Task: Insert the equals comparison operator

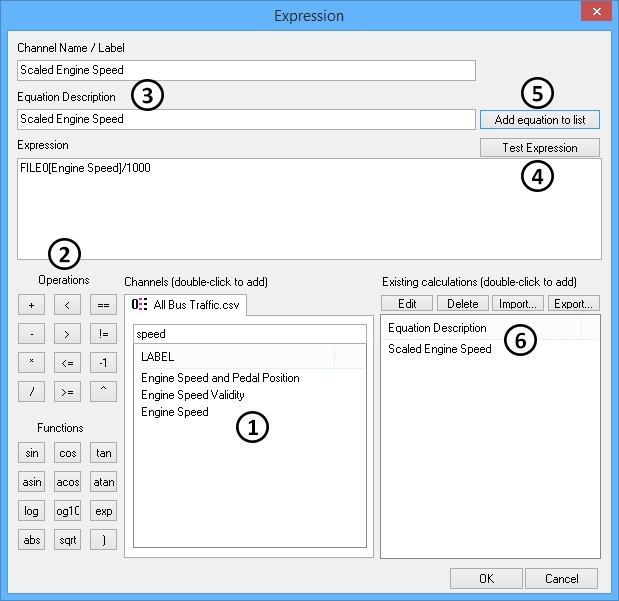Action: click(102, 304)
